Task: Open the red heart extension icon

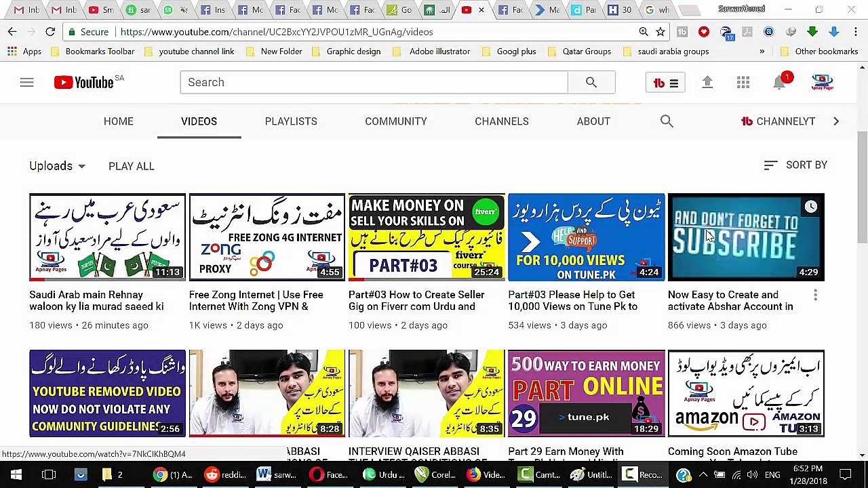Action: (x=704, y=32)
